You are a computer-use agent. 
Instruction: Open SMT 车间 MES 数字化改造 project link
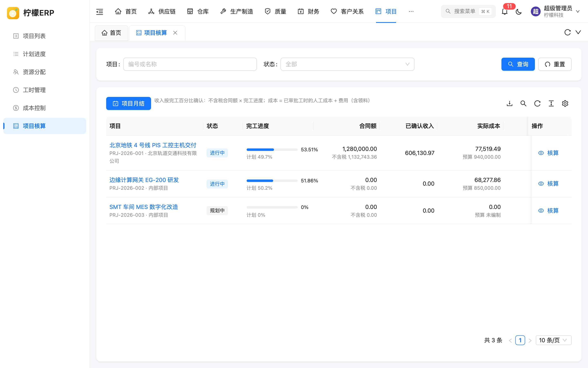point(144,207)
